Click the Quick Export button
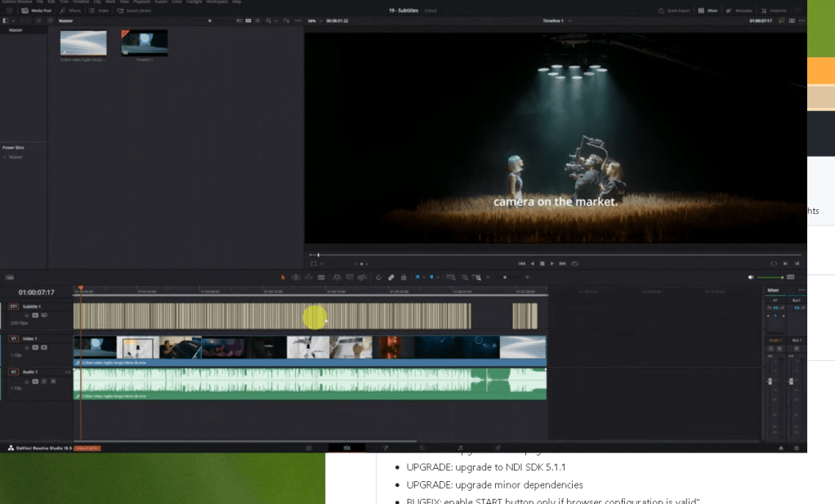This screenshot has width=835, height=504. pos(674,11)
